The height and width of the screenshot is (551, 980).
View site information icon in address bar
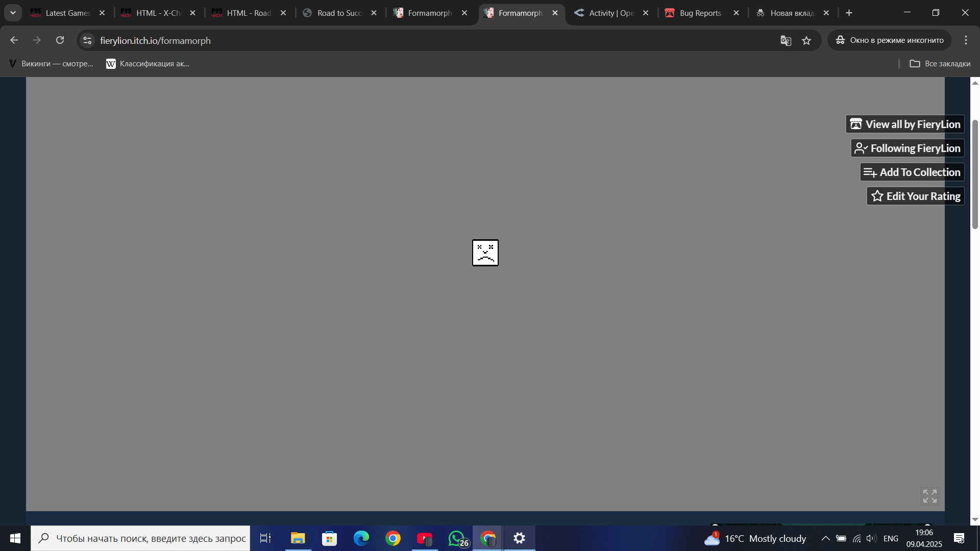(x=87, y=40)
